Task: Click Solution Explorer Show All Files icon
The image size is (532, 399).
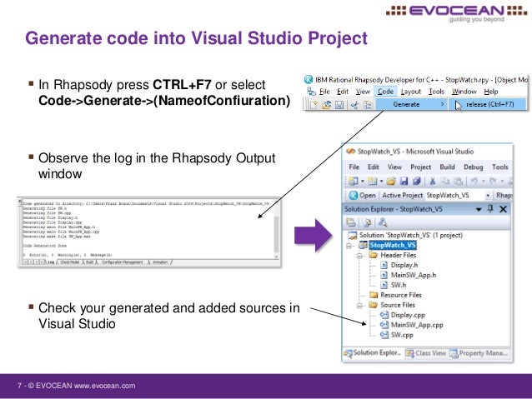Action: point(367,222)
